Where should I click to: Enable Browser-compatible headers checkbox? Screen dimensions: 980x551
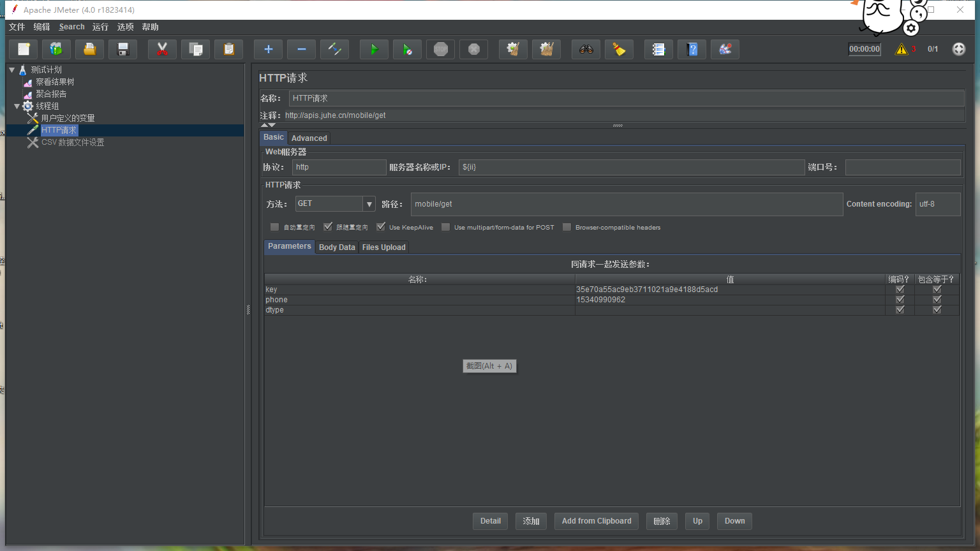(x=567, y=227)
